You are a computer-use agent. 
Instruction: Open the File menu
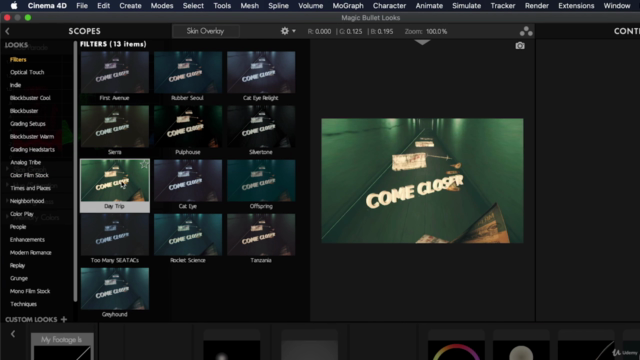click(x=82, y=6)
